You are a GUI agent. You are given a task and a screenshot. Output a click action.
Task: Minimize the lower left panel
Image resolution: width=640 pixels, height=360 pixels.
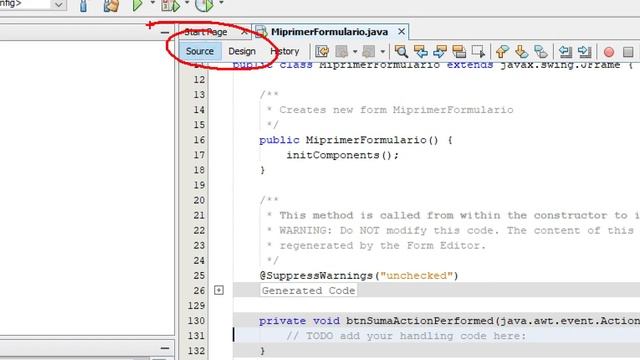coord(165,348)
